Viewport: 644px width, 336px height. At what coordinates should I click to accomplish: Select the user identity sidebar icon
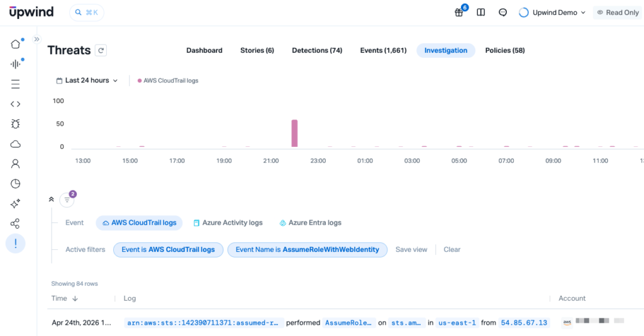click(x=15, y=164)
